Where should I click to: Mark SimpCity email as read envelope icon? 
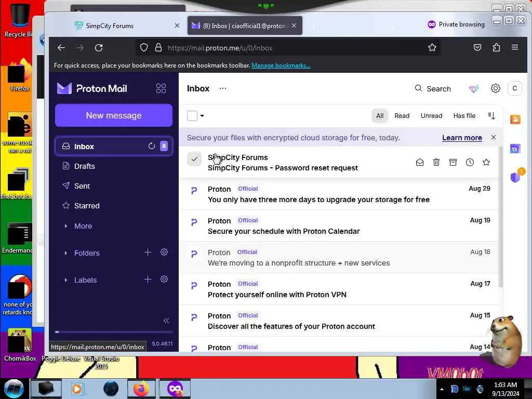click(x=420, y=163)
